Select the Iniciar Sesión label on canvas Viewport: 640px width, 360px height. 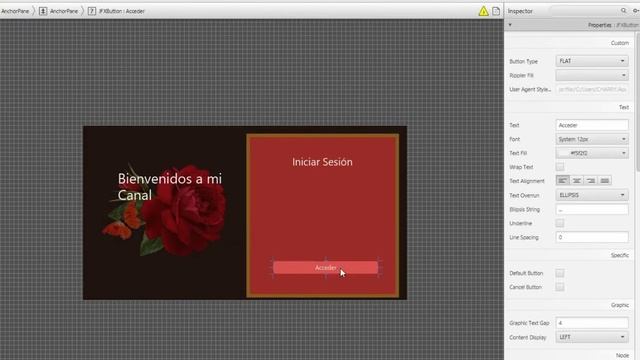tap(322, 162)
